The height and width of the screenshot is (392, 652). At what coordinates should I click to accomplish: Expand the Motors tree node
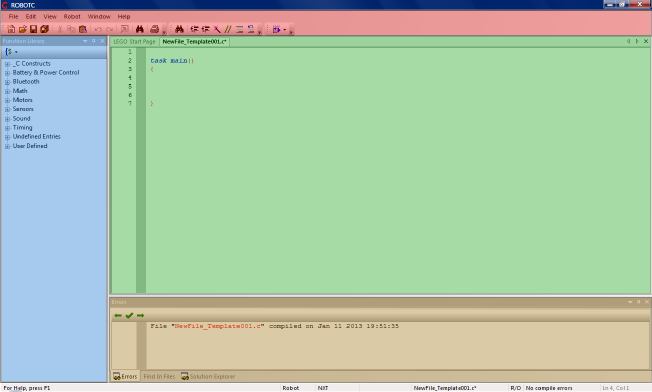[x=7, y=101]
